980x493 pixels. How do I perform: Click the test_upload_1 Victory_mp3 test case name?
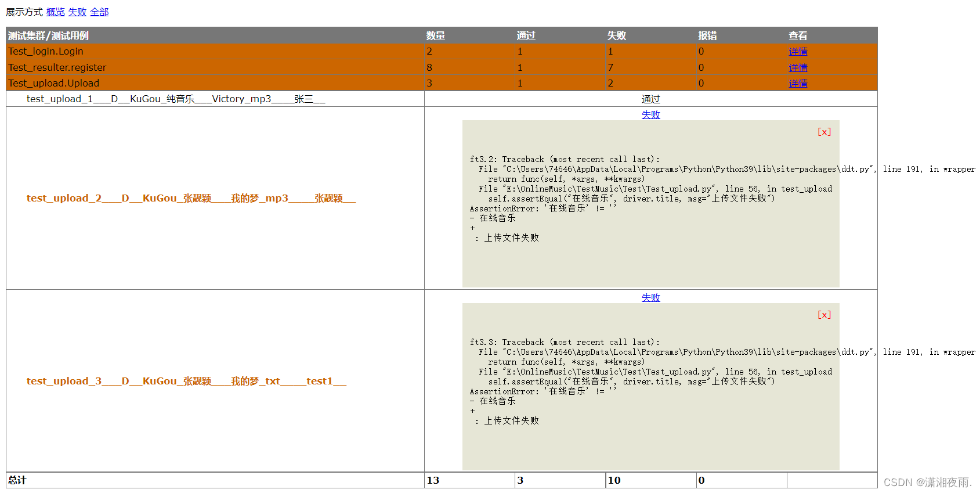tap(176, 99)
